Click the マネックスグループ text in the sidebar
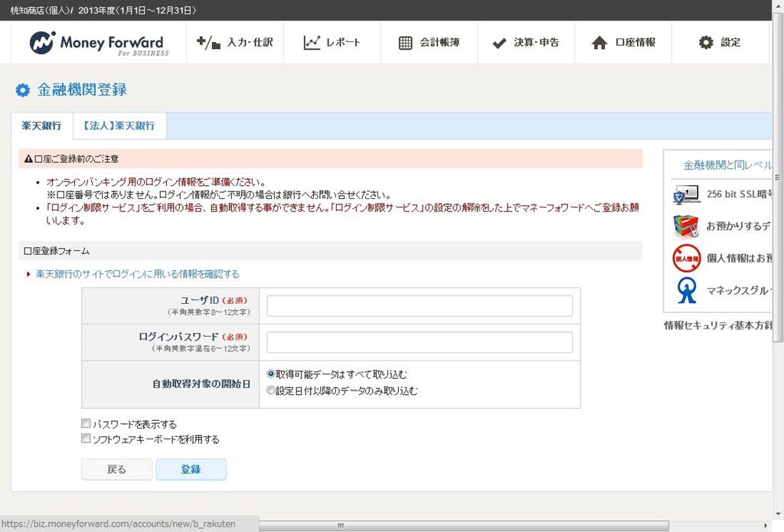The height and width of the screenshot is (532, 784). pyautogui.click(x=739, y=291)
